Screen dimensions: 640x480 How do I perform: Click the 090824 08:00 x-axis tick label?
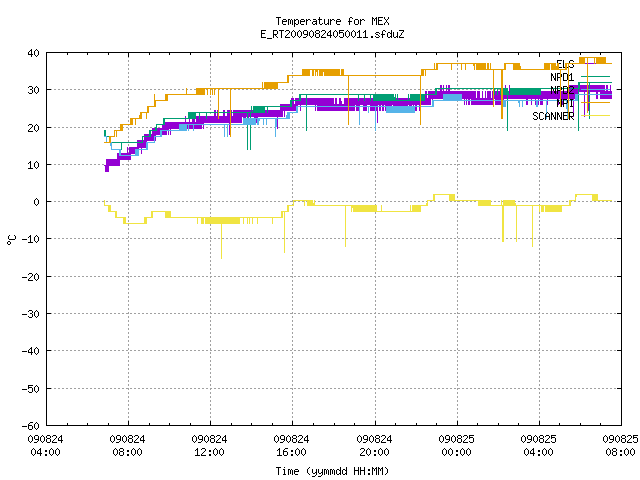(x=127, y=445)
